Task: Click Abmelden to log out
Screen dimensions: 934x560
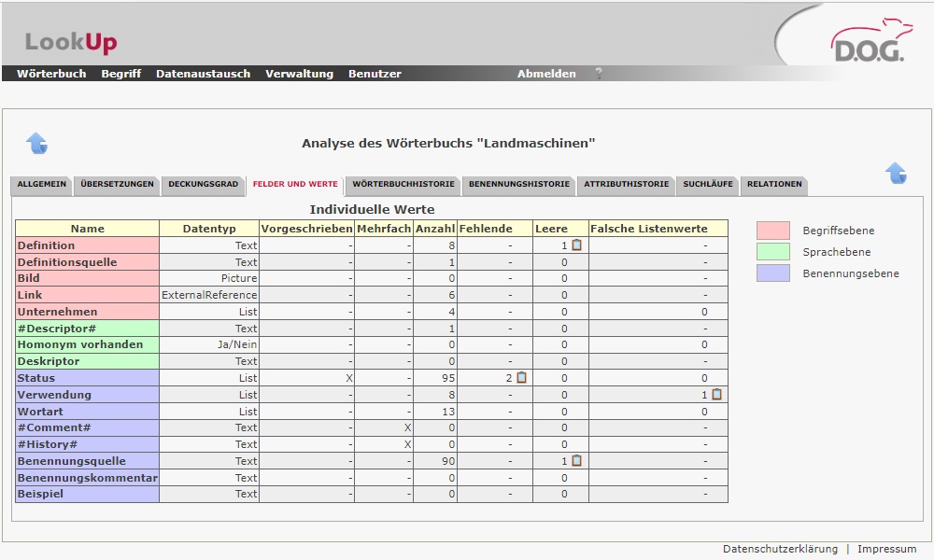Action: 546,74
